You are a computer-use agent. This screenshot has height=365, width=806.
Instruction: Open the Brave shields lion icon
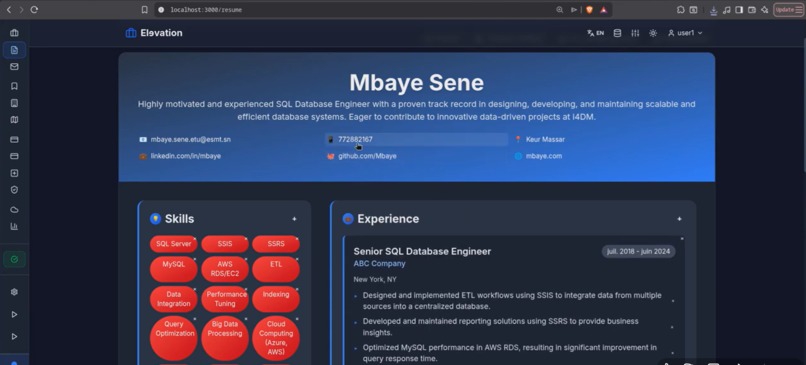pyautogui.click(x=589, y=9)
